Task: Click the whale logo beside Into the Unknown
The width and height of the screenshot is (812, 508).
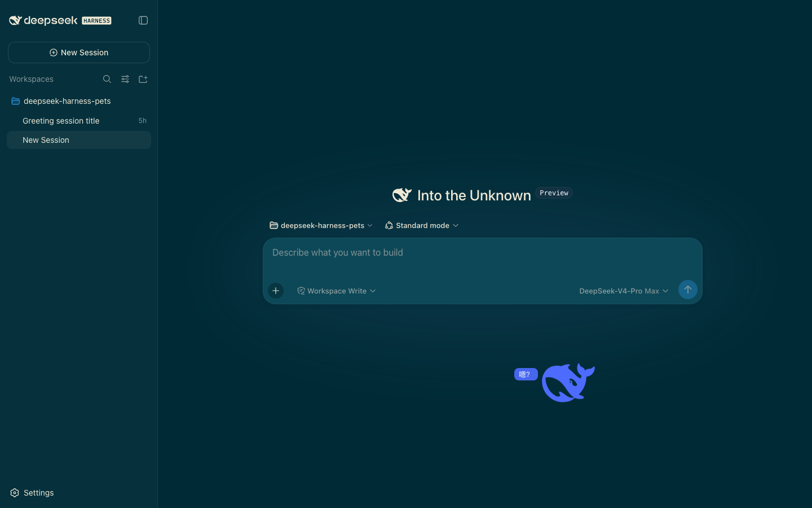Action: click(x=402, y=195)
